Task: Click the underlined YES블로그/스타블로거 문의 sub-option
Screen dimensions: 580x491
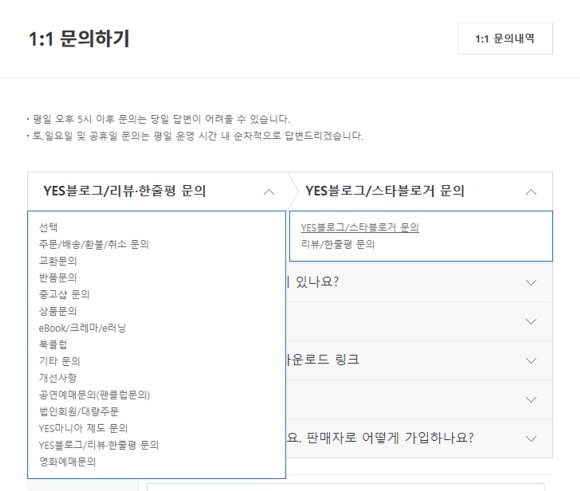Action: point(360,227)
